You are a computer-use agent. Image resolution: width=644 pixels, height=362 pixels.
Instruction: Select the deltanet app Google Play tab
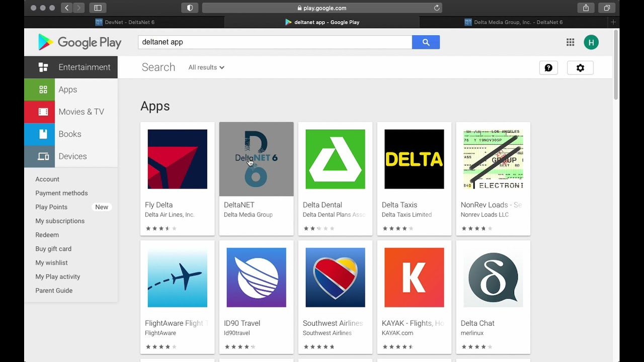[x=322, y=22]
